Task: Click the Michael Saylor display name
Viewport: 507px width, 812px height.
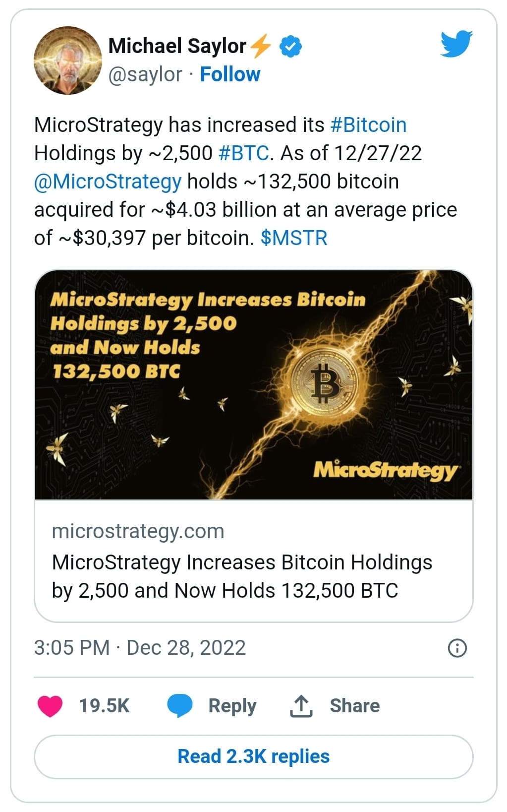Action: (x=177, y=46)
